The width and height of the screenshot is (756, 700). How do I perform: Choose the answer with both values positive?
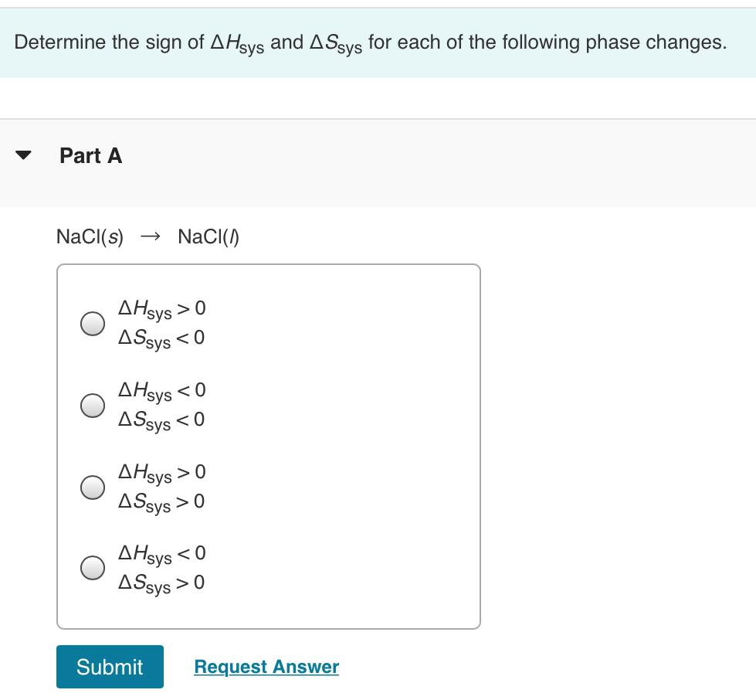pos(92,487)
